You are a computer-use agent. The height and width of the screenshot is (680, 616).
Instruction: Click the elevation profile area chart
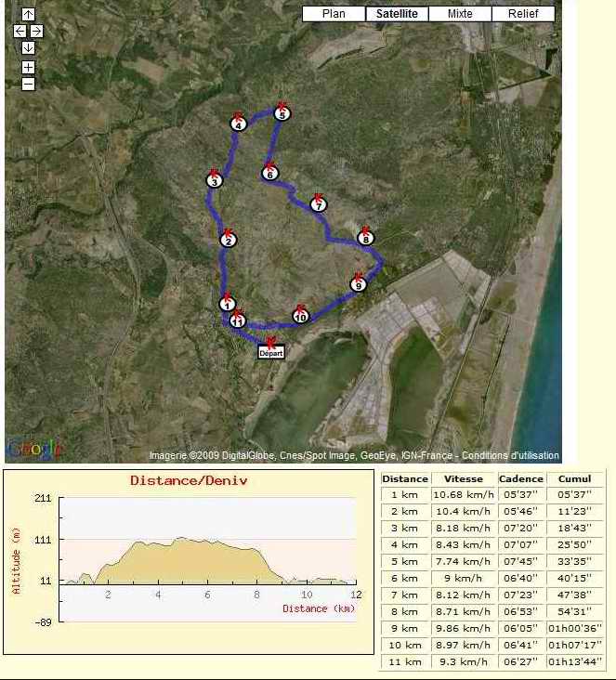pos(207,559)
